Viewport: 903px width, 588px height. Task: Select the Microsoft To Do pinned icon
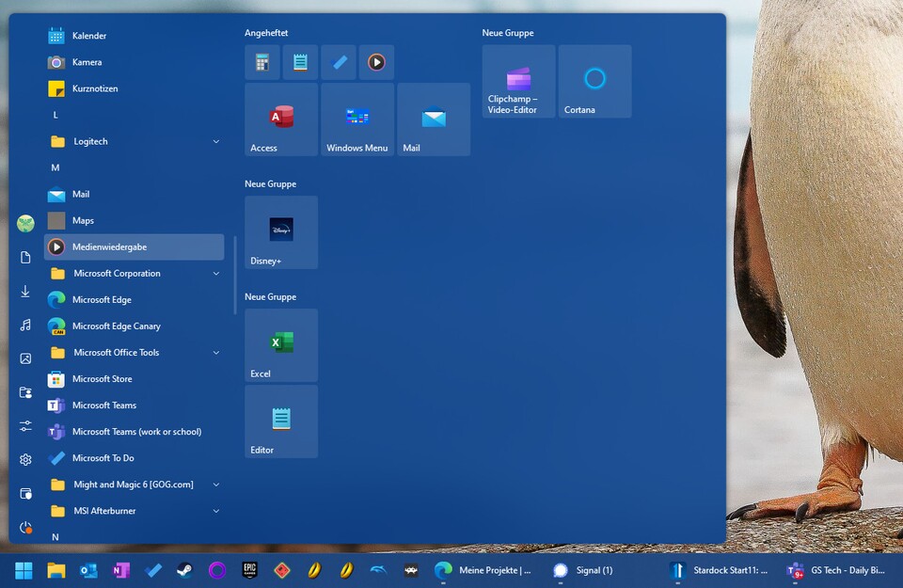(x=339, y=62)
